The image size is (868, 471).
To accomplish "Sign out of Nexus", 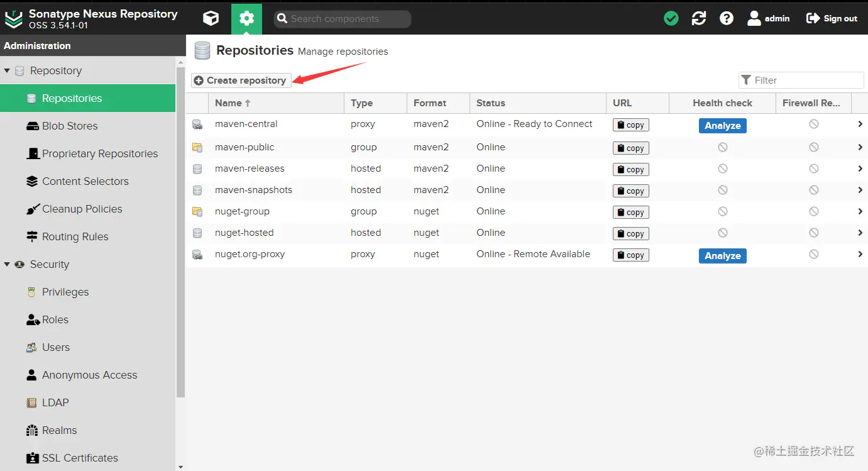I will [832, 18].
